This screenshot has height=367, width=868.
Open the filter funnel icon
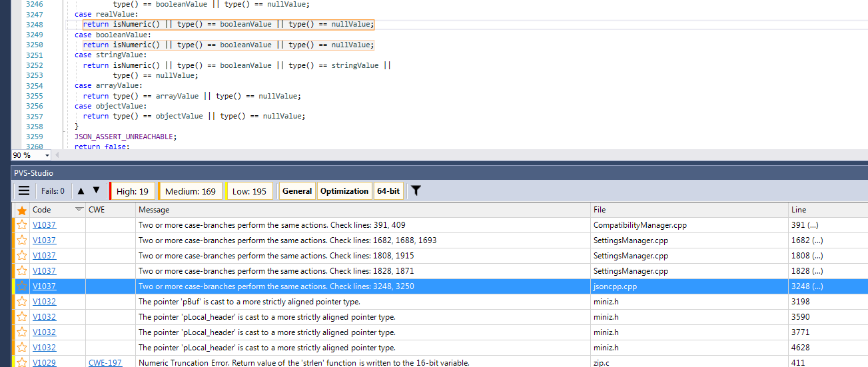point(416,191)
